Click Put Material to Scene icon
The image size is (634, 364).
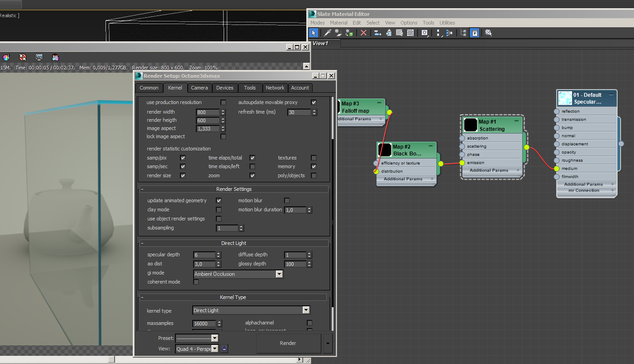pos(339,33)
